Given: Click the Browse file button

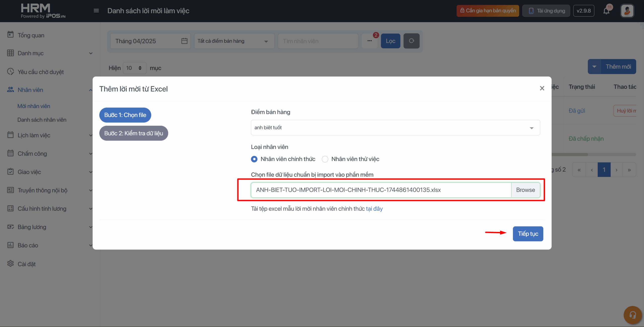Looking at the screenshot, I should [x=525, y=190].
